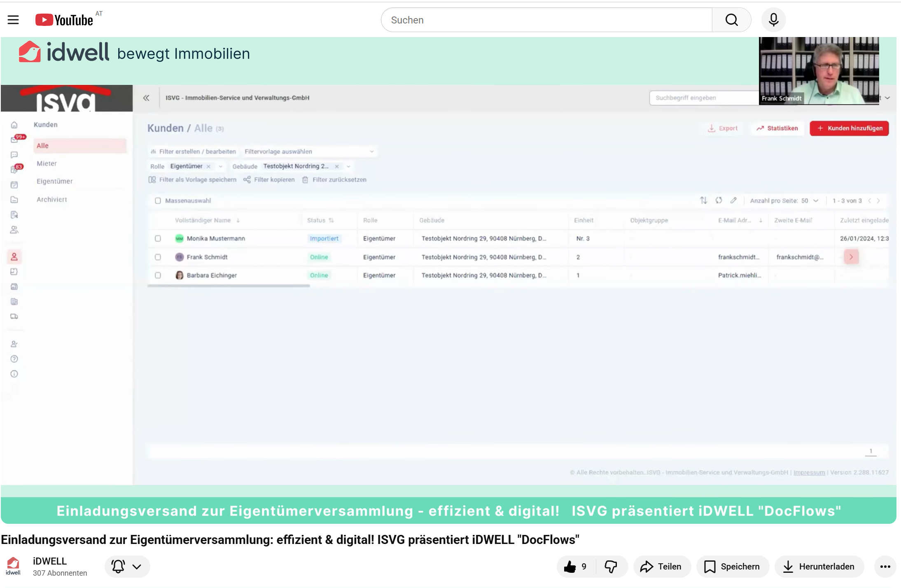
Task: Select Archiviert in Kunden menu
Action: (52, 200)
